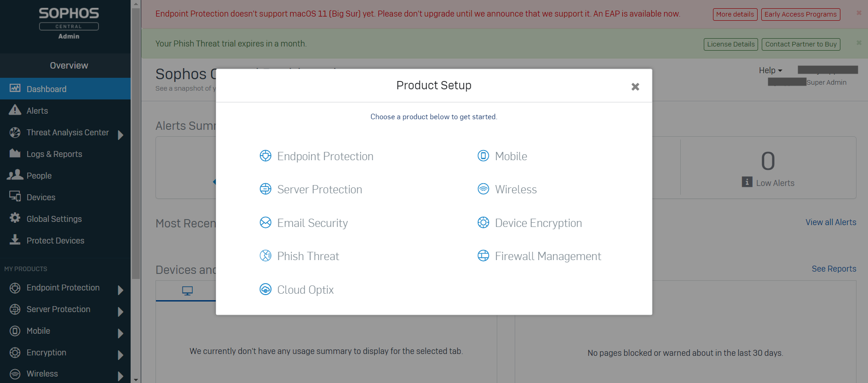Close the Product Setup dialog
The image size is (868, 383).
pyautogui.click(x=635, y=87)
